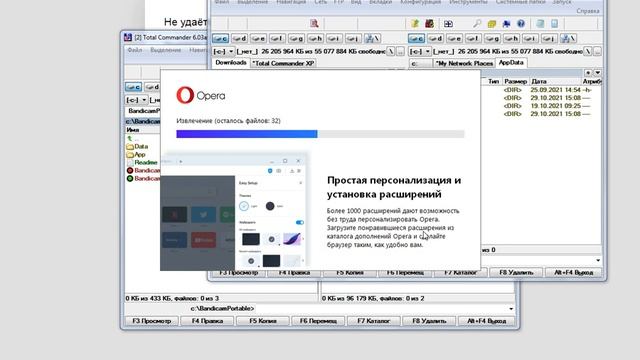Click F5 Копия button in back window
This screenshot has height=360, width=640.
(x=262, y=321)
